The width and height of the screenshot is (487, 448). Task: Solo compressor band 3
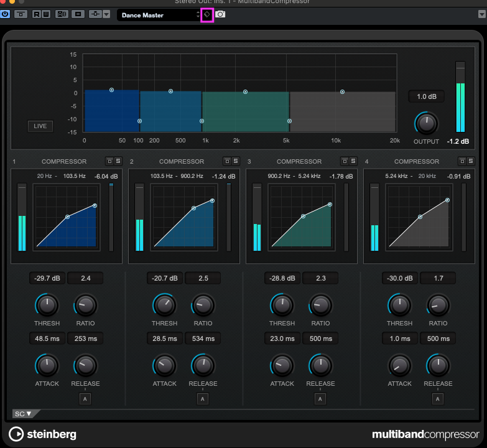[x=353, y=161]
